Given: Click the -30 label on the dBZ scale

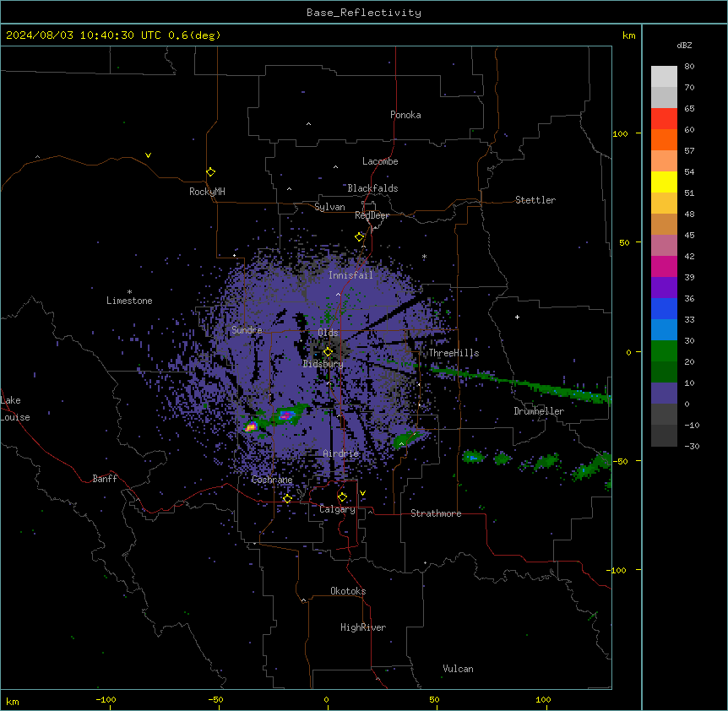Looking at the screenshot, I should coord(692,446).
